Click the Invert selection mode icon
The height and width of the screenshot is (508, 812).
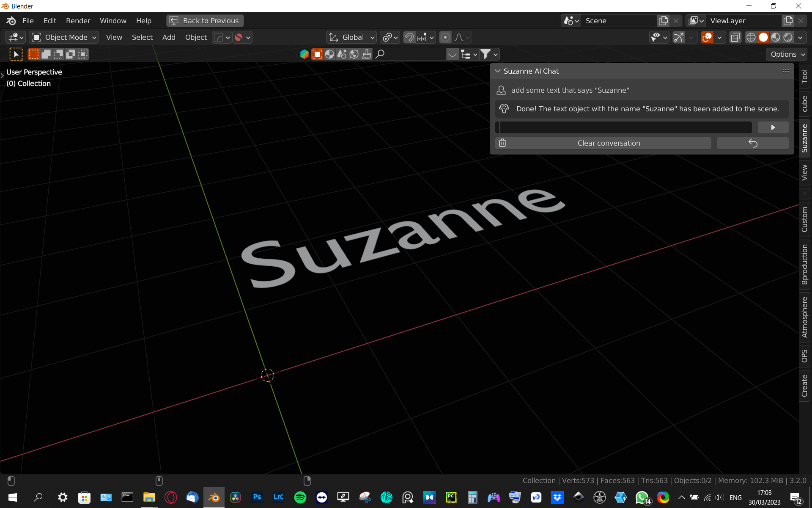click(71, 54)
